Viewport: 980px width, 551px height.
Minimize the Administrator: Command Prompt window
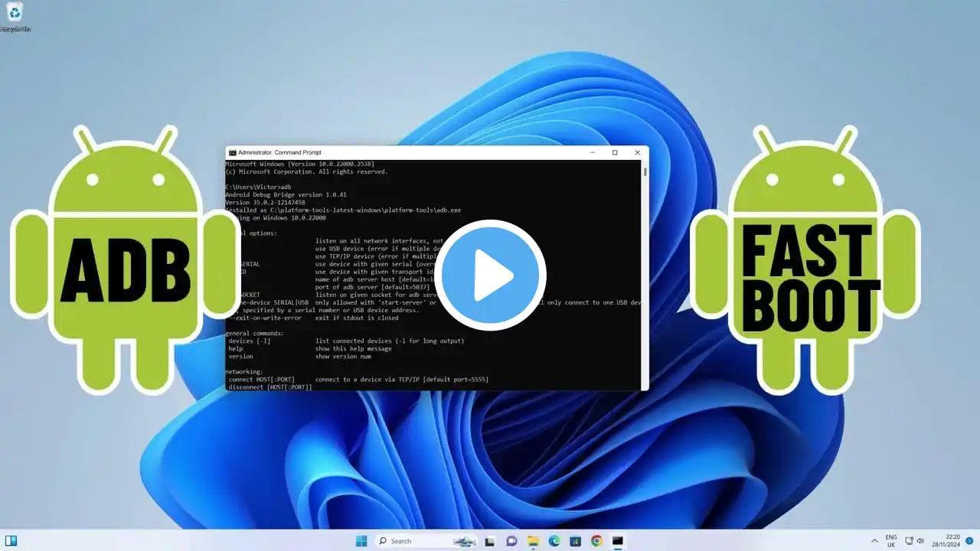click(x=593, y=152)
